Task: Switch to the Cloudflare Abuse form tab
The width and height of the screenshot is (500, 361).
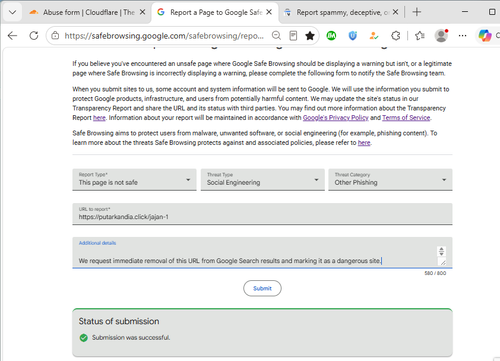Action: pos(87,12)
